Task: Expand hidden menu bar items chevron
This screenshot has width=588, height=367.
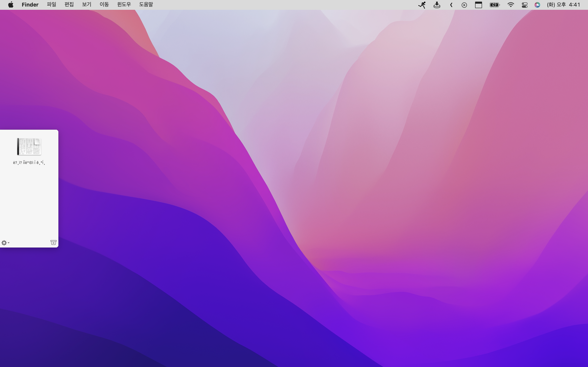Action: pyautogui.click(x=451, y=5)
